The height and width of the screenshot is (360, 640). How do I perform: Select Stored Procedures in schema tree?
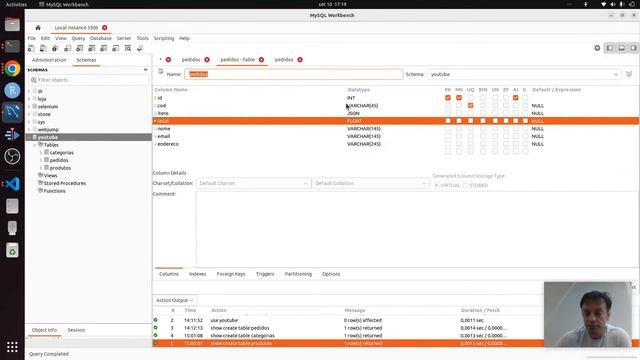tap(64, 183)
